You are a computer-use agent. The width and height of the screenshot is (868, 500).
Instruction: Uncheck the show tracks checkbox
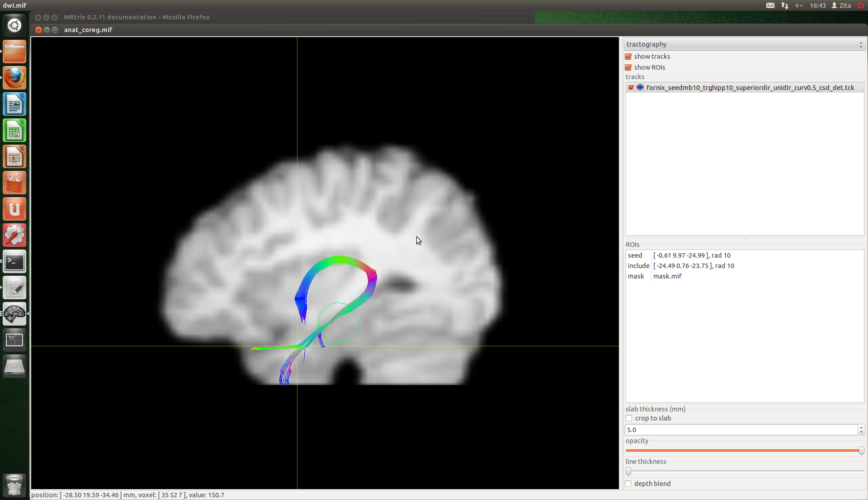pyautogui.click(x=628, y=57)
